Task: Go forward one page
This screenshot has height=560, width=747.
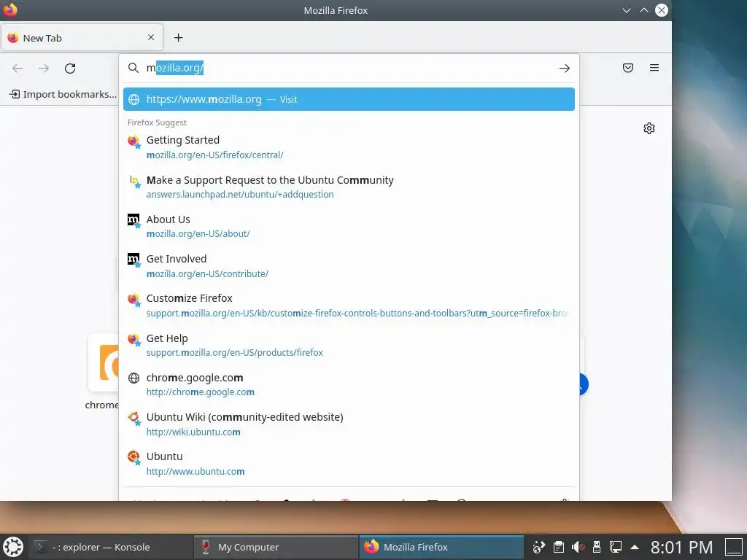Action: 44,68
